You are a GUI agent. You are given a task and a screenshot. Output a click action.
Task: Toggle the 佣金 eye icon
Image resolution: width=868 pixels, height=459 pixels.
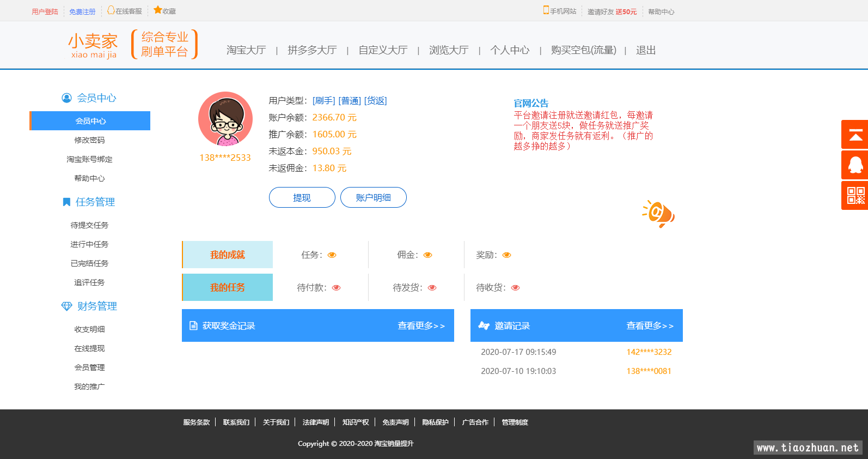tap(427, 255)
